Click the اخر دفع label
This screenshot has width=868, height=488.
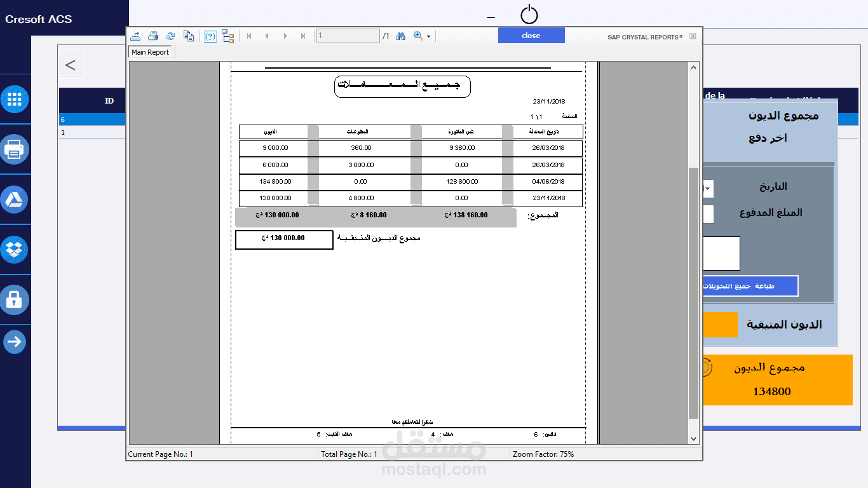point(768,138)
